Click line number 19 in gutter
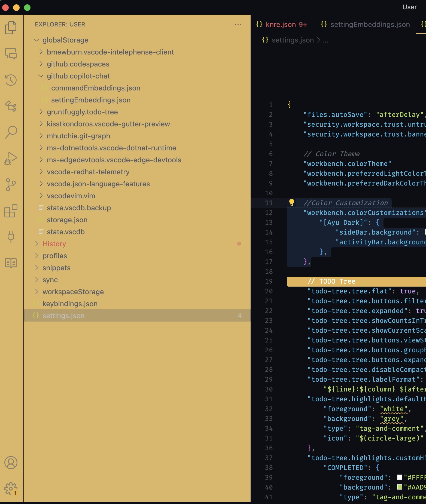The width and height of the screenshot is (426, 504). (x=269, y=281)
